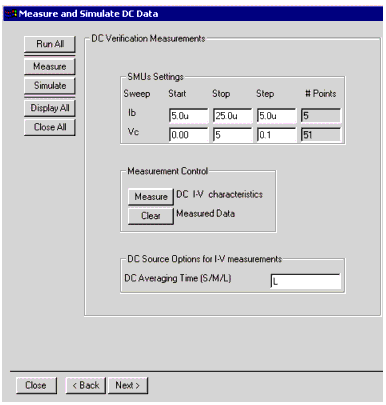Click 'DC Source Options for I-V measurements' label

[205, 259]
